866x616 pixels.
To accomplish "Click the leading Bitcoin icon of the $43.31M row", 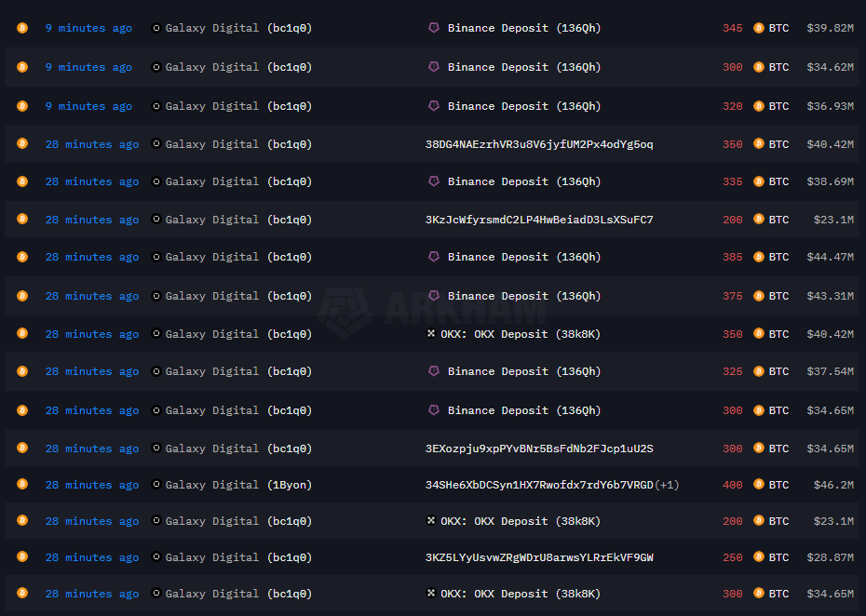I will point(22,296).
